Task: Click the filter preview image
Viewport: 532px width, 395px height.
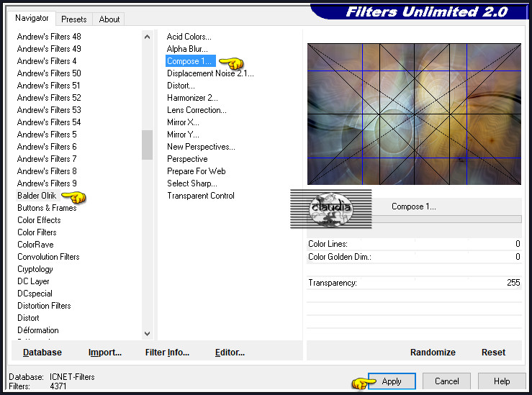Action: pos(414,114)
